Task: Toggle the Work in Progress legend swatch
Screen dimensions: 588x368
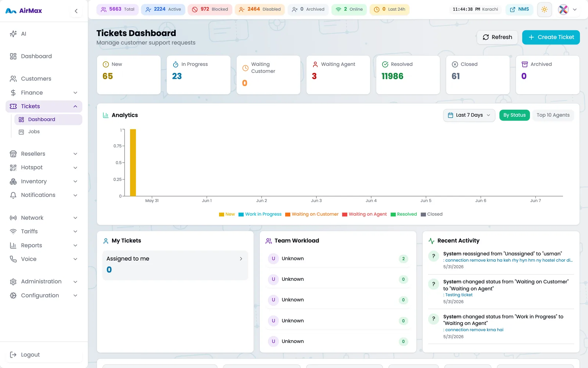Action: 241,215
